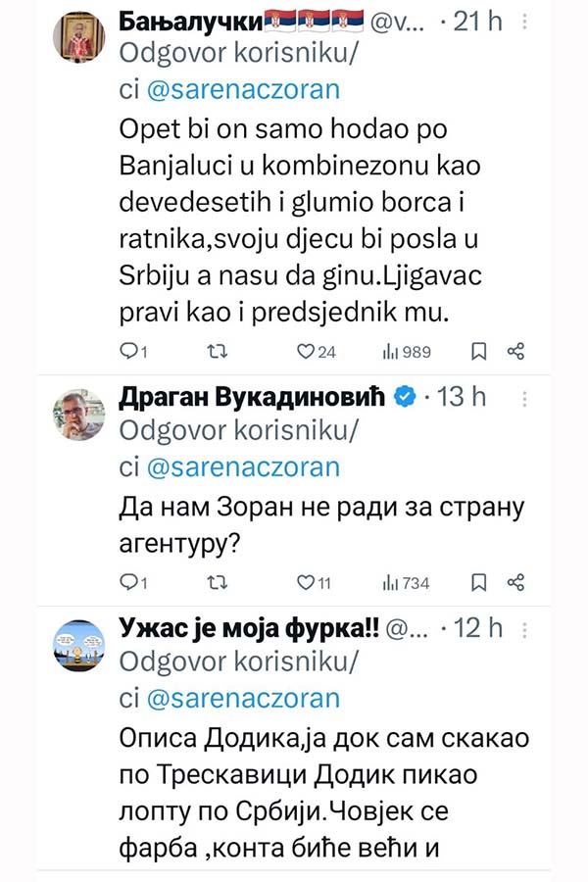588x882 pixels.
Task: Bookmark Драган Вукадиновић's tweet
Action: 478,582
